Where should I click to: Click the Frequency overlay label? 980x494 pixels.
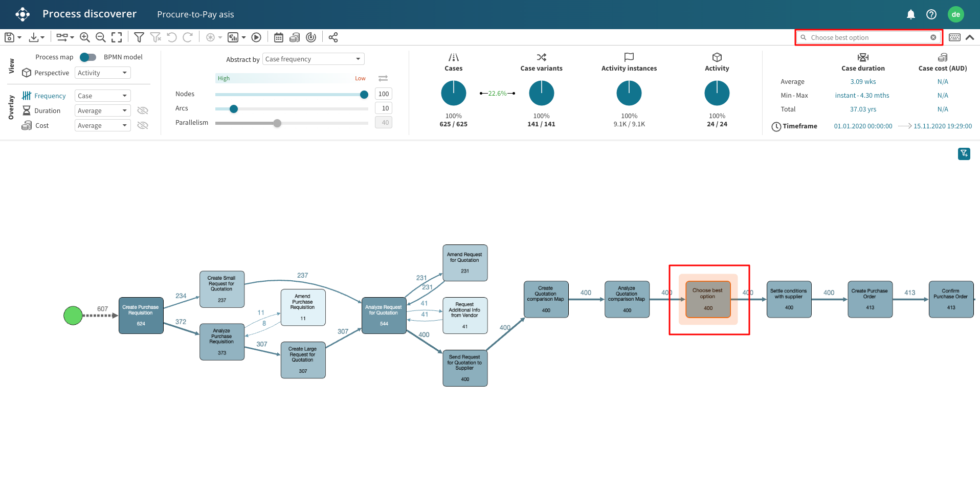click(50, 96)
